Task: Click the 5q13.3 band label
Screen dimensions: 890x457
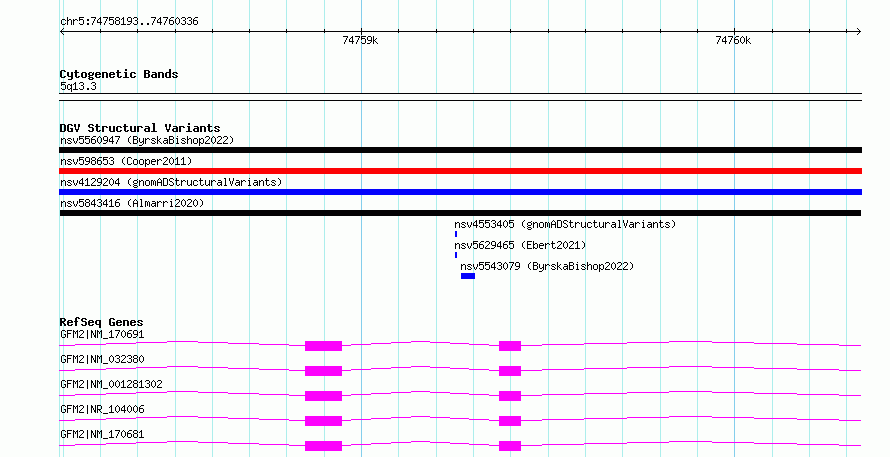Action: click(x=78, y=87)
